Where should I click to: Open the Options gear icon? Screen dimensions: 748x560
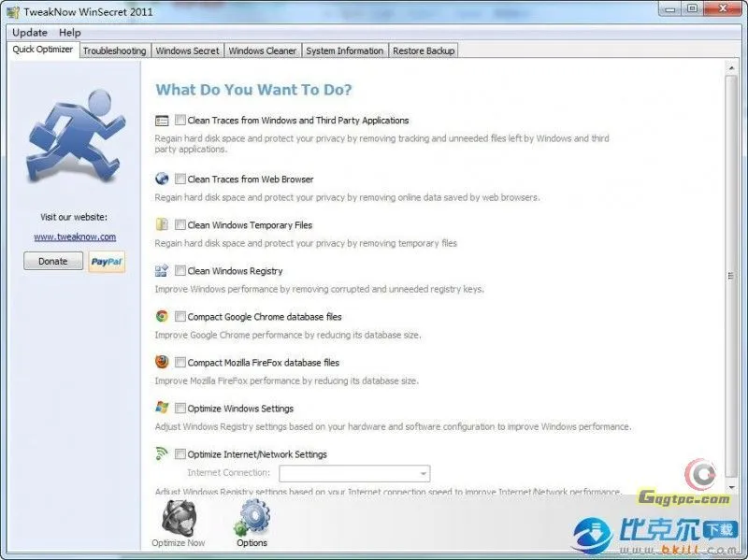click(x=252, y=517)
